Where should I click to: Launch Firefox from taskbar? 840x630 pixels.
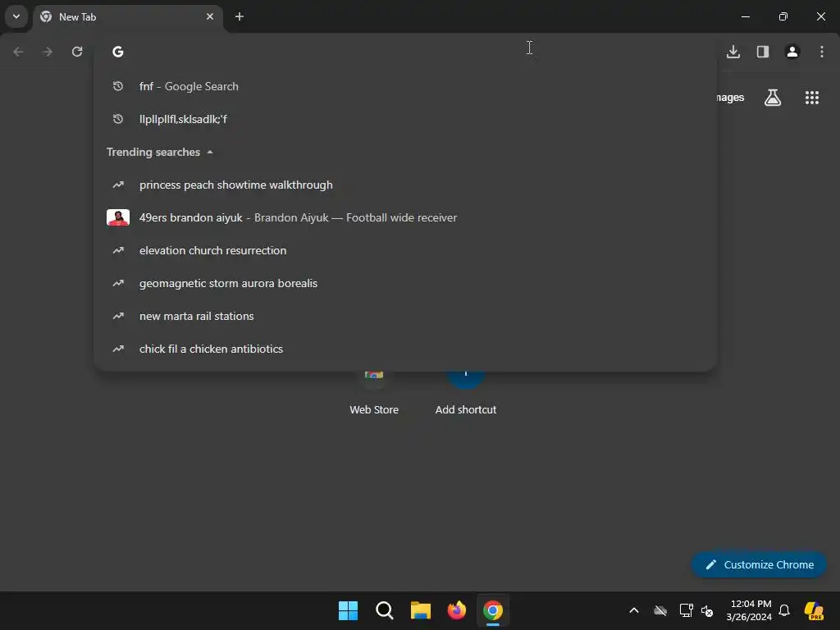pyautogui.click(x=456, y=610)
